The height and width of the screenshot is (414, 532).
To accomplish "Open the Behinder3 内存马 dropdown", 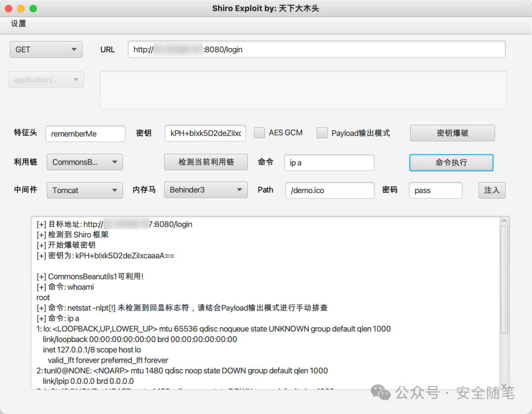I will (206, 190).
